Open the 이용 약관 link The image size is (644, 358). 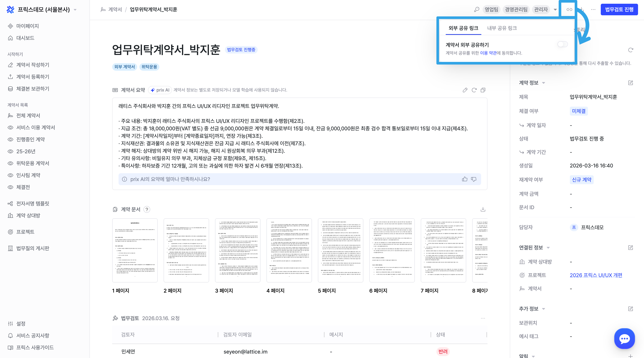tap(488, 53)
